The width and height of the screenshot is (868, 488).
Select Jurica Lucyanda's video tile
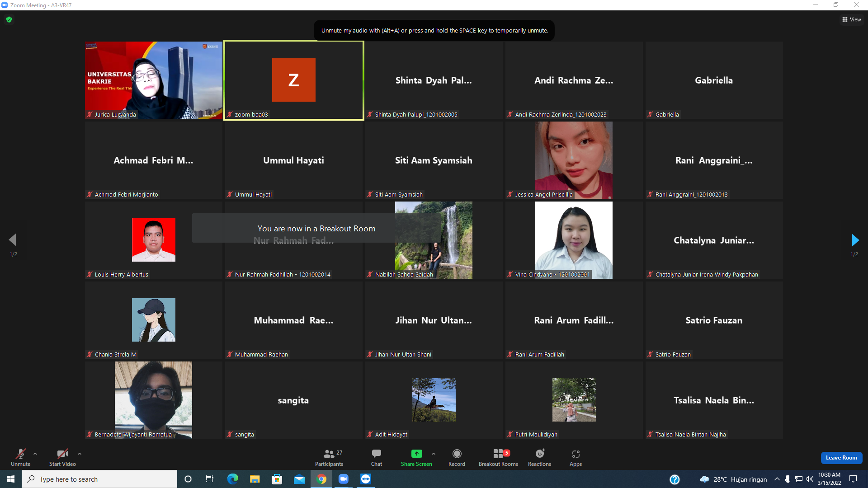(x=154, y=80)
